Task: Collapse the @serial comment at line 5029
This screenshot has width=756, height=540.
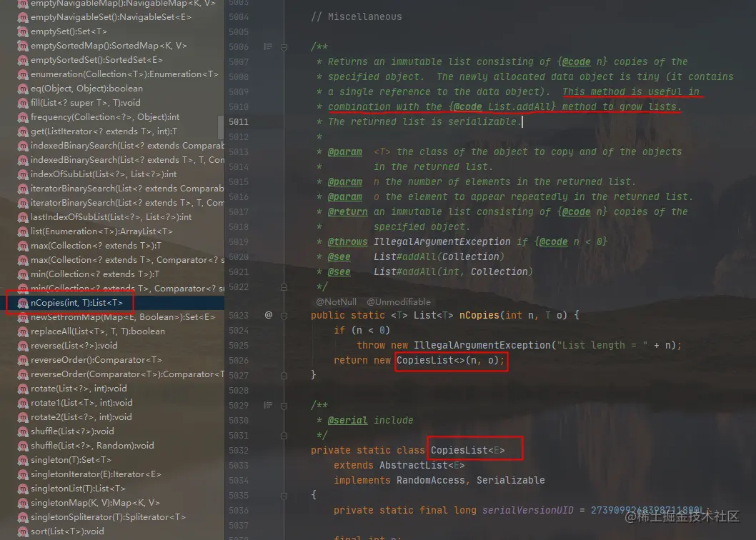Action: pos(284,406)
